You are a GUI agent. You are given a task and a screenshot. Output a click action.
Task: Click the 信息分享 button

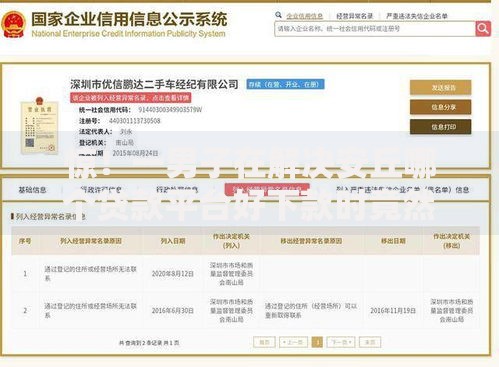(440, 107)
